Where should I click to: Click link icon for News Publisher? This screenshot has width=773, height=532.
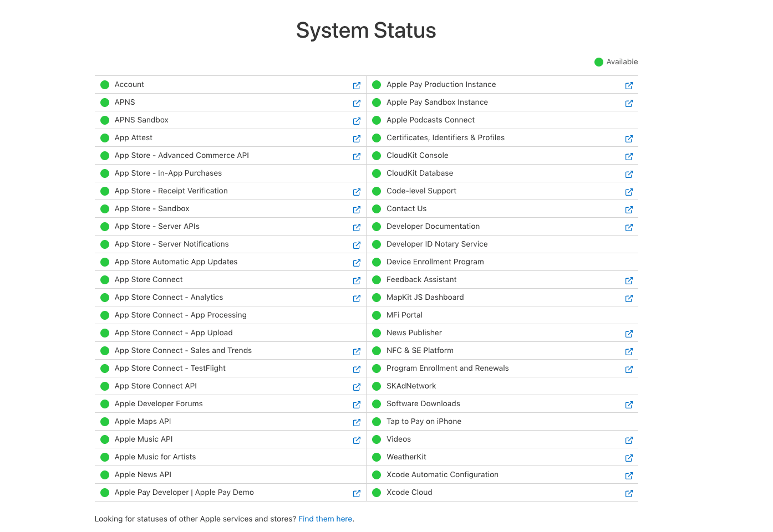coord(629,334)
